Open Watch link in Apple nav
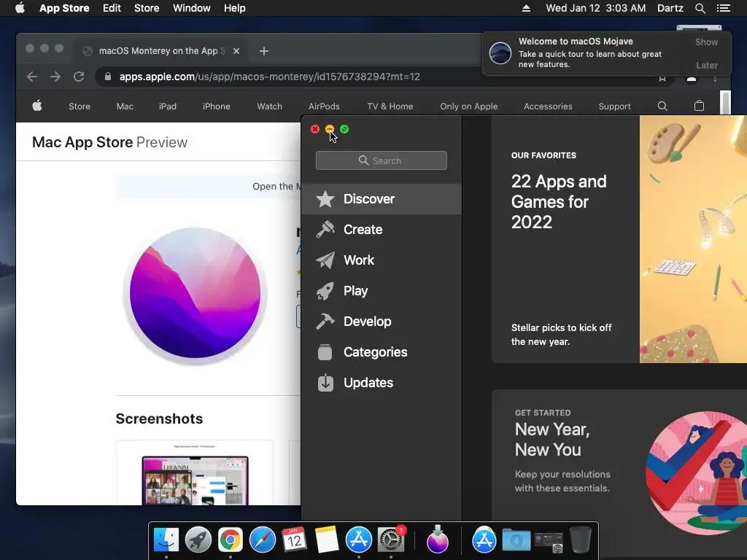The height and width of the screenshot is (560, 747). pyautogui.click(x=270, y=106)
